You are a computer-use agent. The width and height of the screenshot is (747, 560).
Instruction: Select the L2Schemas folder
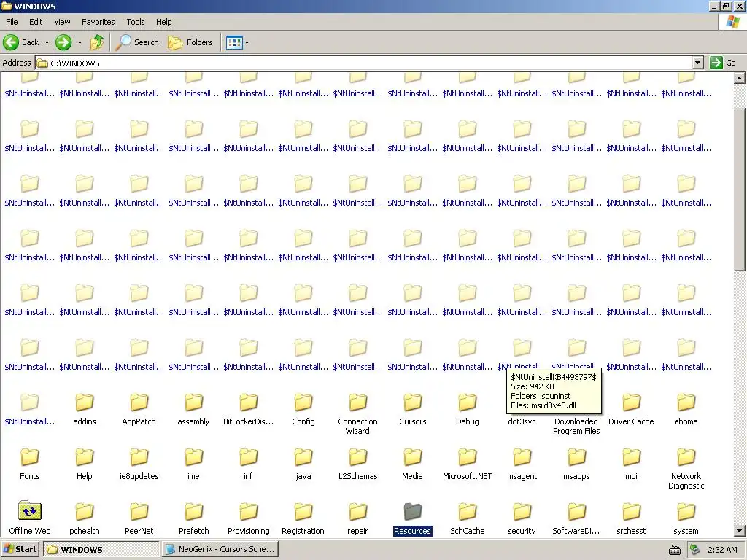pos(357,464)
